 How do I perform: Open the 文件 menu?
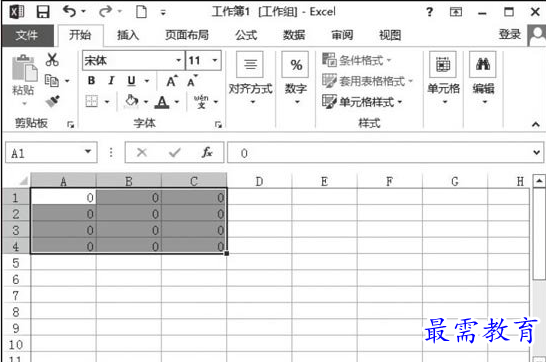coord(27,35)
